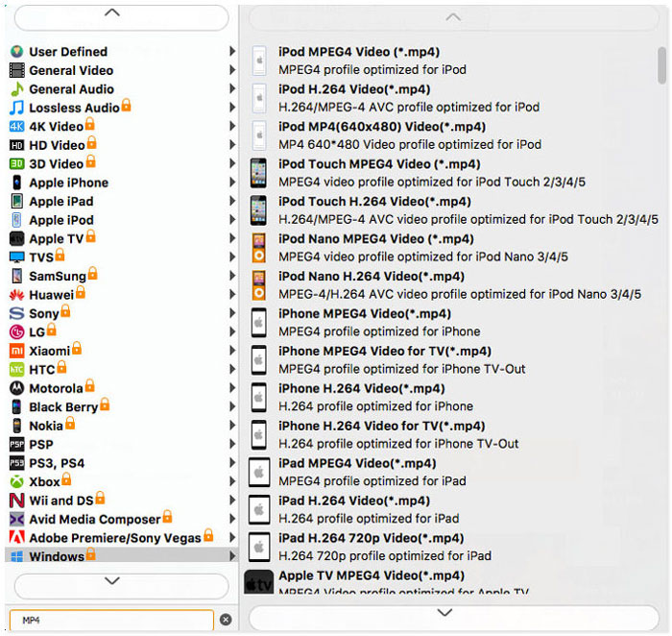The width and height of the screenshot is (672, 636).
Task: Click the Apple iPhone device icon
Action: point(16,183)
